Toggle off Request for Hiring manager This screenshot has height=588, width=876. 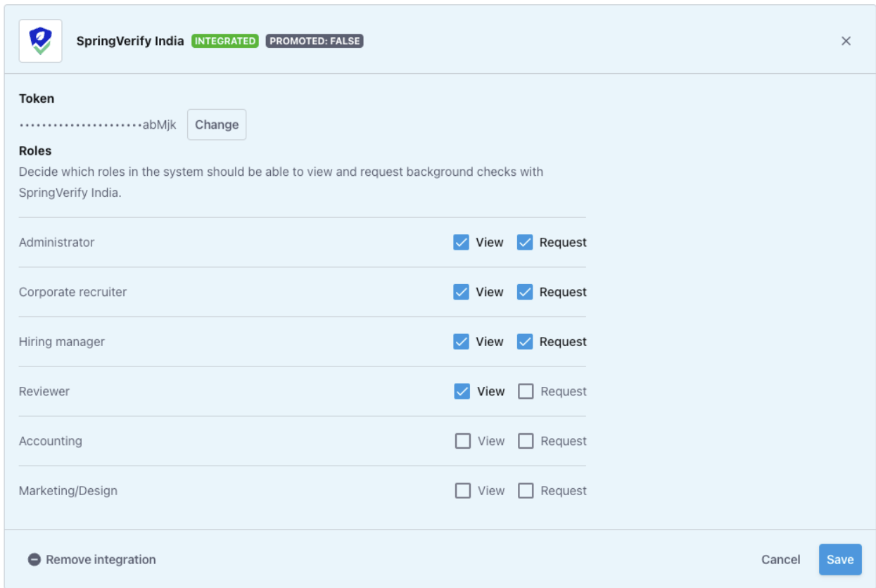tap(525, 342)
